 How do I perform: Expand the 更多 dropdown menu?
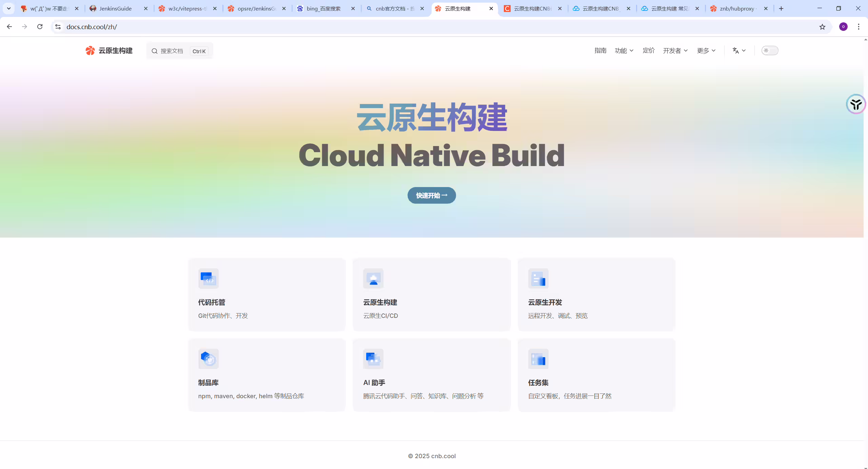tap(706, 50)
